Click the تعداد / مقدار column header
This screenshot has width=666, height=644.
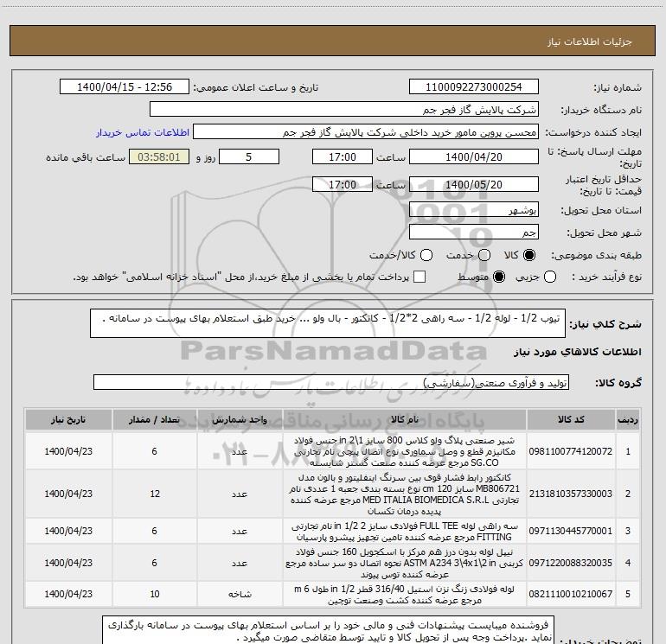tap(154, 420)
